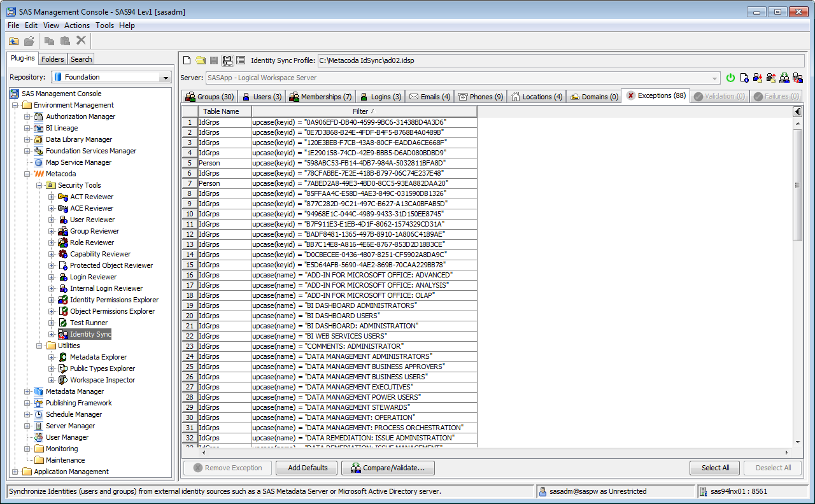Sort by the Filter column header

pyautogui.click(x=364, y=111)
